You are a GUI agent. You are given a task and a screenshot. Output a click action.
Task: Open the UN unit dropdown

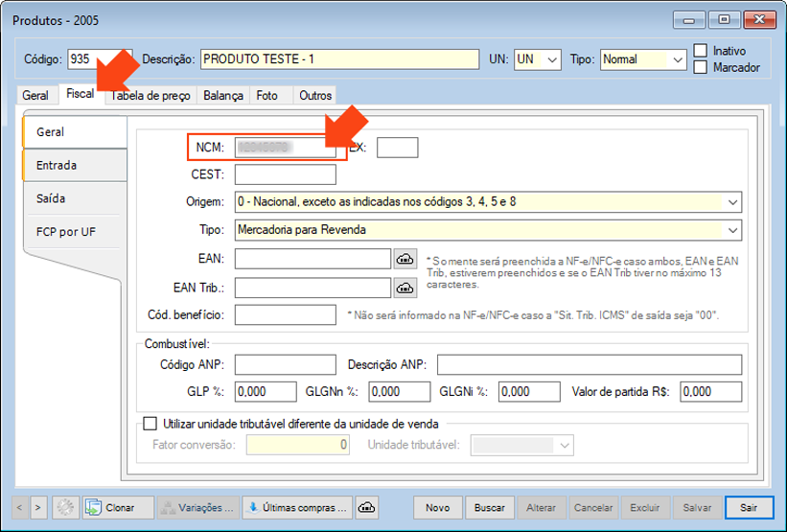pyautogui.click(x=552, y=59)
